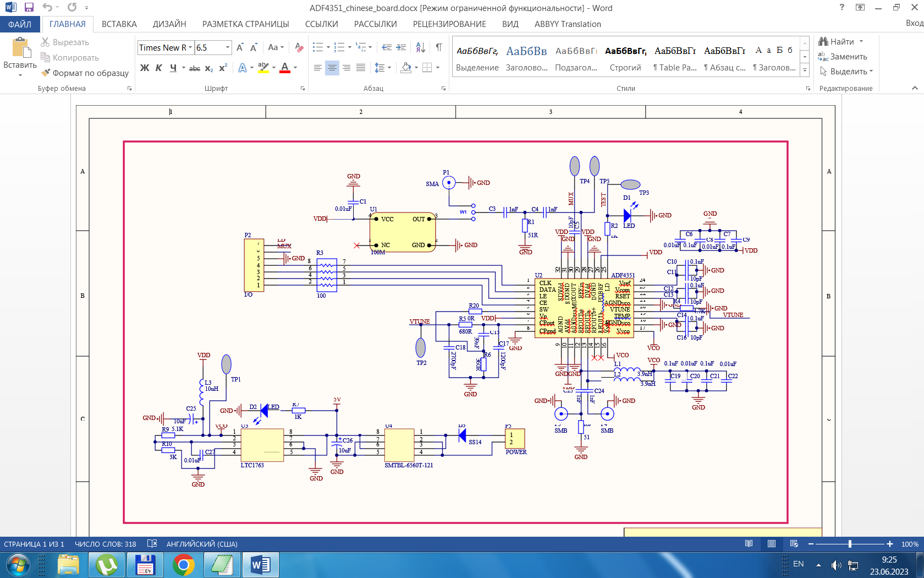Open the ДИЗАЙН ribbon tab
The height and width of the screenshot is (578, 924).
(x=169, y=24)
